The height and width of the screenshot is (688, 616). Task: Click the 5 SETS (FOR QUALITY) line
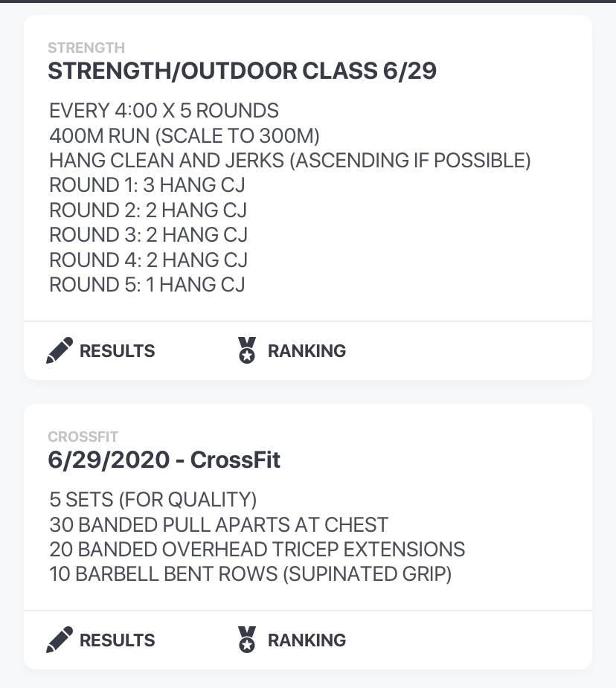(153, 500)
